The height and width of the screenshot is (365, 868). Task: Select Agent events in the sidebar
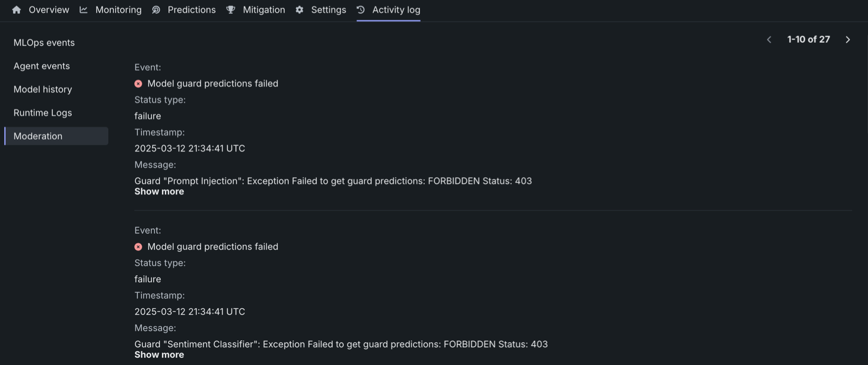point(42,66)
